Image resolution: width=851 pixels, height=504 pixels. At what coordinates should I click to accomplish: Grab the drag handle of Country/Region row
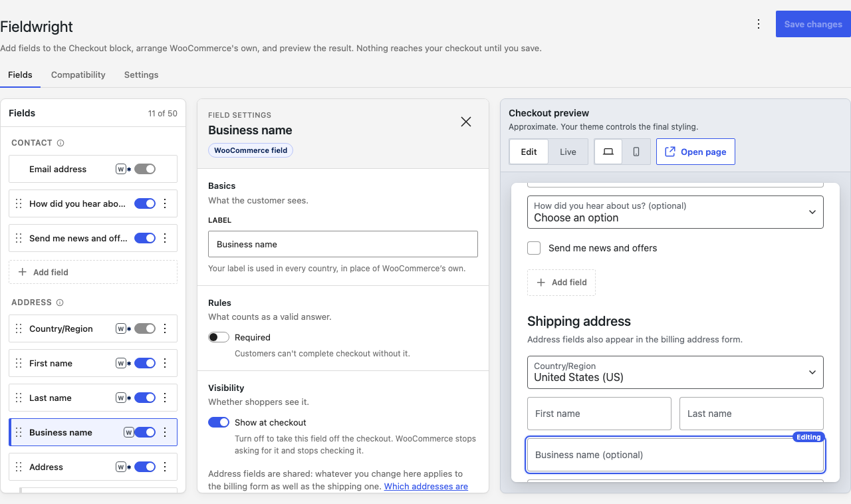(x=19, y=328)
